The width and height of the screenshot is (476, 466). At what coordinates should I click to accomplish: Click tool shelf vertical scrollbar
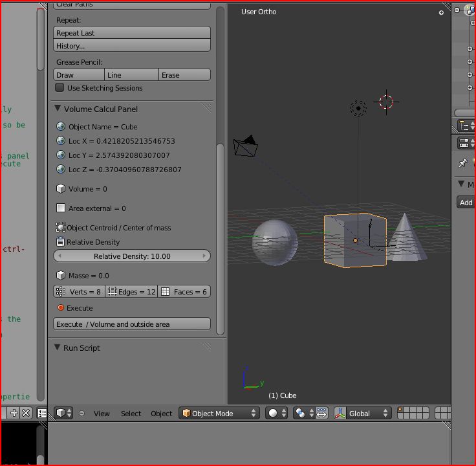pos(220,239)
